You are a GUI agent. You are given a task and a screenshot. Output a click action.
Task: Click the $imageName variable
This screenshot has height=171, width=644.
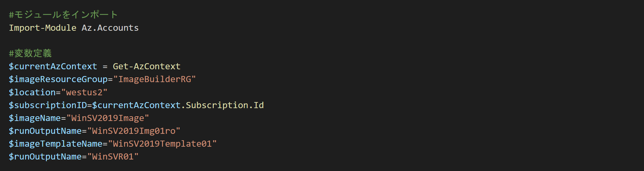(35, 118)
